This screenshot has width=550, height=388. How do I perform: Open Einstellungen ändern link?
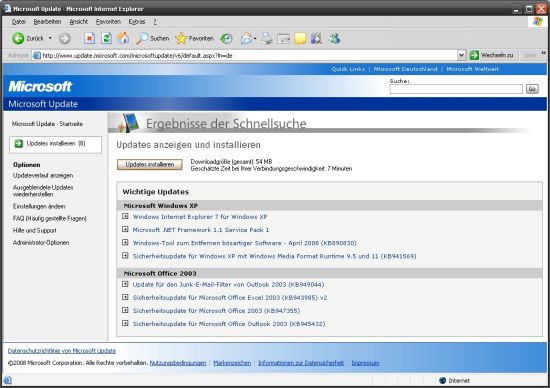point(39,206)
